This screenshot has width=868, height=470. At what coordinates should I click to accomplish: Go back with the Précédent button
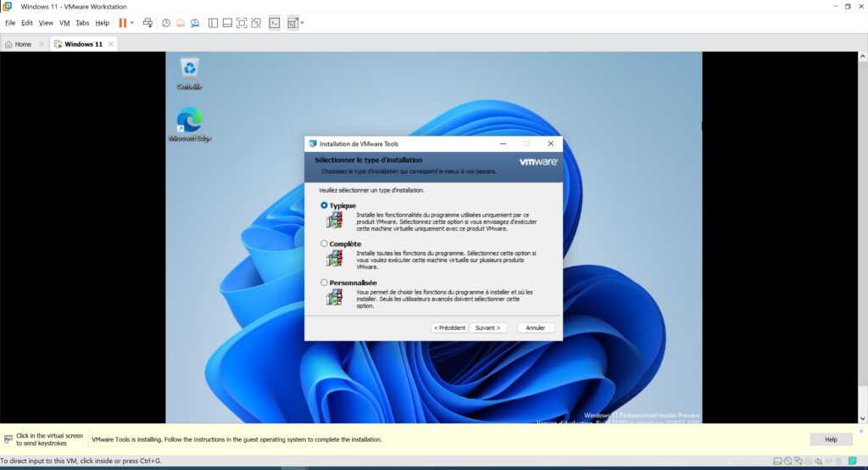point(449,327)
